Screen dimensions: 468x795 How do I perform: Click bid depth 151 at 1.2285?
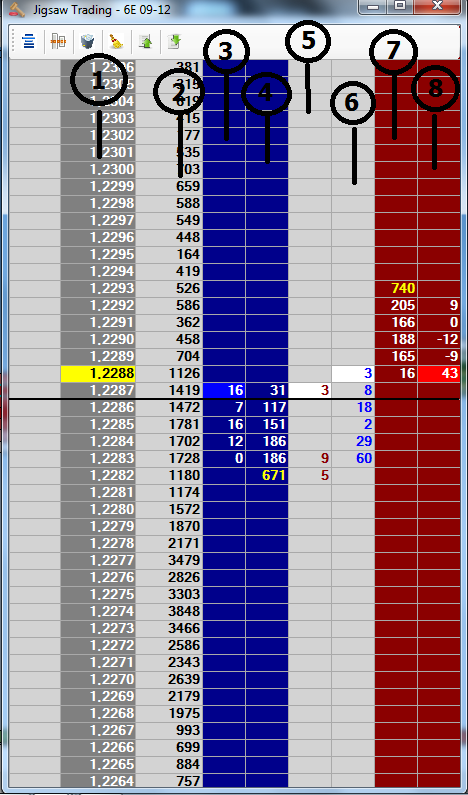(x=267, y=424)
